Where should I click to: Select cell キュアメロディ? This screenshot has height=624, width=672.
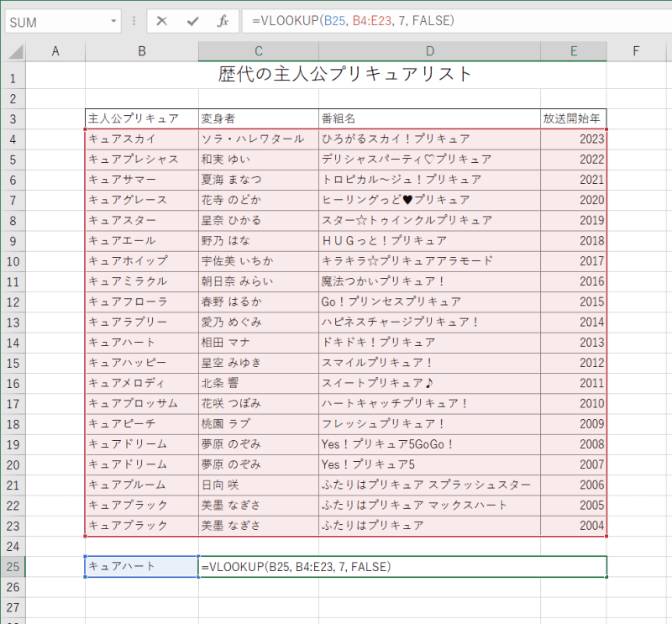click(x=142, y=384)
